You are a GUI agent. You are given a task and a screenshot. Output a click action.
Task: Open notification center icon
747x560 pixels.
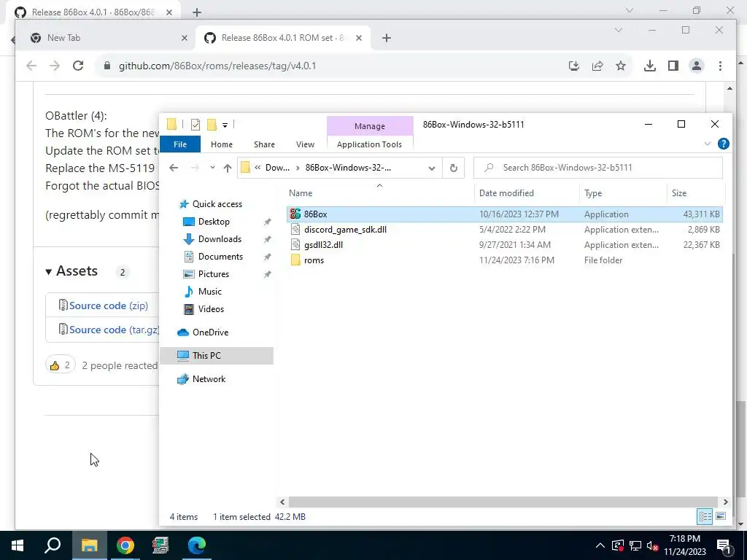click(724, 545)
